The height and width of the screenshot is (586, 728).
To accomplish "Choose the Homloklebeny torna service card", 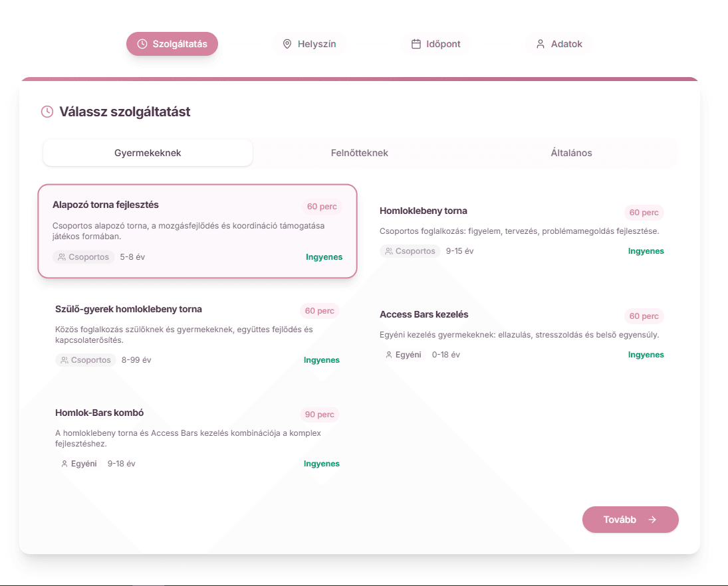I will coord(522,231).
